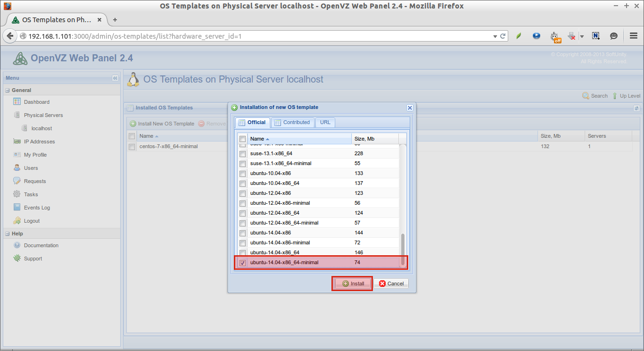Image resolution: width=644 pixels, height=351 pixels.
Task: Open Documentation icon under Help
Action: coord(17,245)
